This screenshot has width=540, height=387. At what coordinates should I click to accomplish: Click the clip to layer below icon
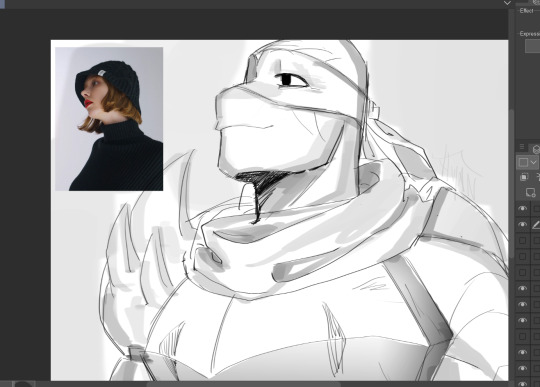(x=524, y=177)
